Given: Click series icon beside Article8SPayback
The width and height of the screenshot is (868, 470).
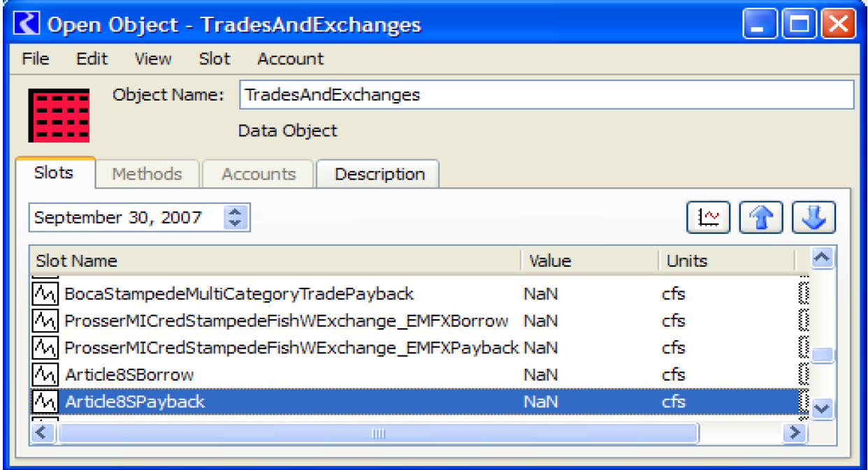Looking at the screenshot, I should pyautogui.click(x=45, y=402).
